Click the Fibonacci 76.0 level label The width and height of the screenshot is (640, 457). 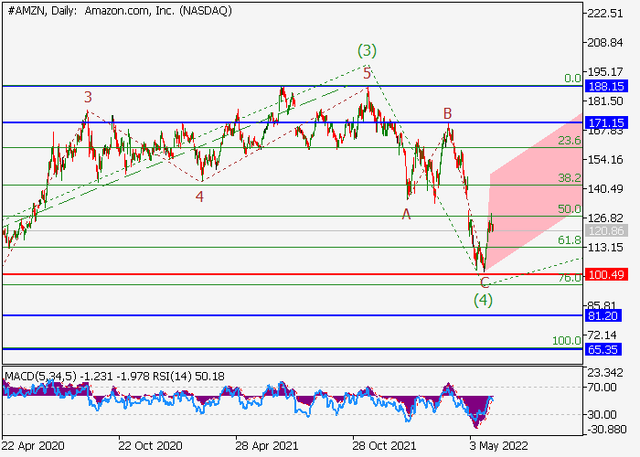[x=569, y=278]
